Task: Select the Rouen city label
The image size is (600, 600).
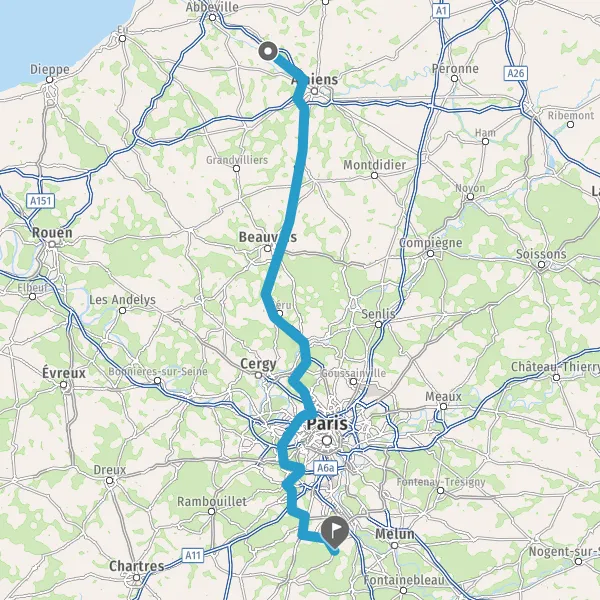Action: click(52, 232)
